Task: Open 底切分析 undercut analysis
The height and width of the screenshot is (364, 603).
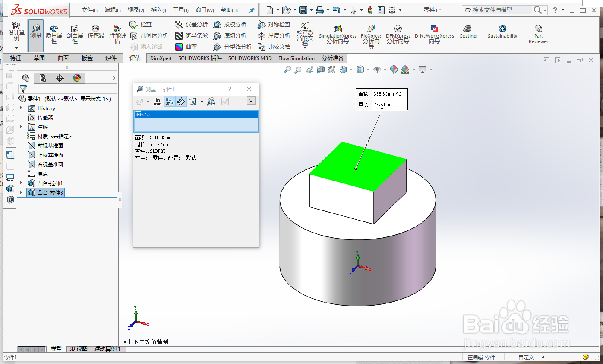Action: click(x=230, y=36)
